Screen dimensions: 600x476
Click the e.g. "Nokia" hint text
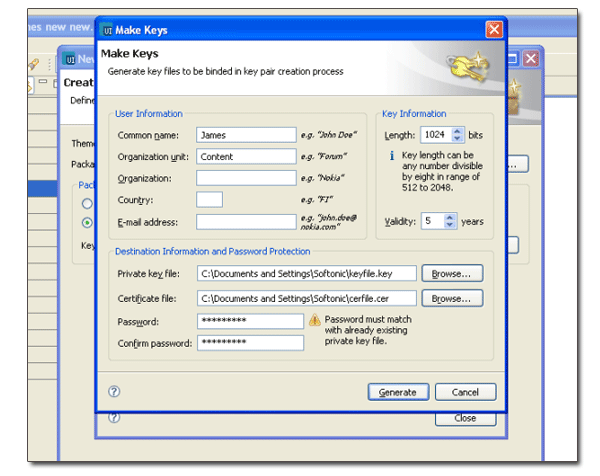pyautogui.click(x=322, y=178)
